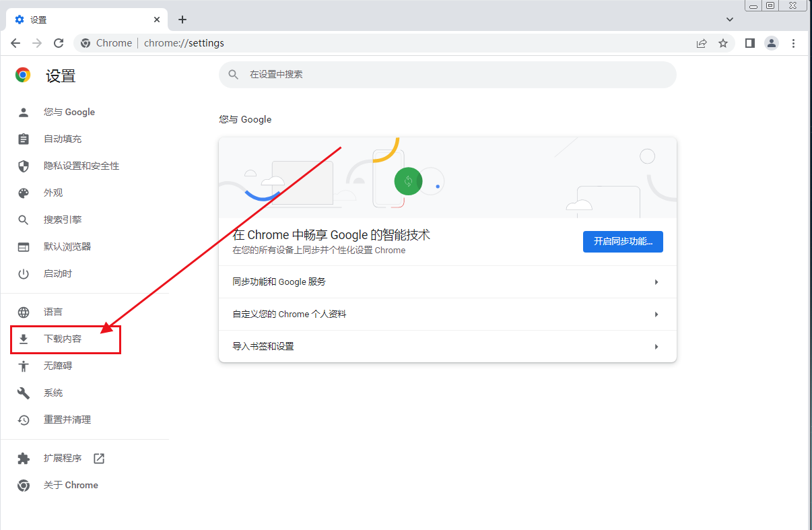812x530 pixels.
Task: Expand arrow for 同步功能和 Google 服务
Action: (x=656, y=282)
